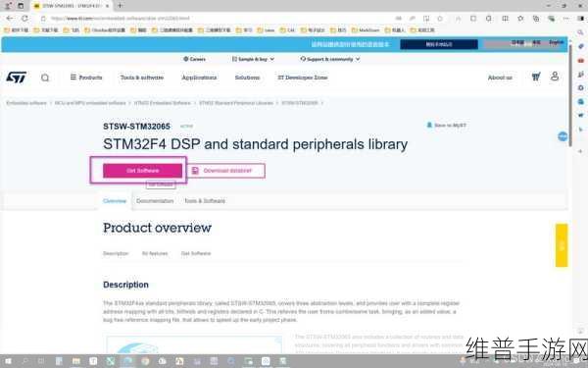Image resolution: width=588 pixels, height=368 pixels.
Task: Click the sidebar search icon in Edge
Action: point(580,32)
